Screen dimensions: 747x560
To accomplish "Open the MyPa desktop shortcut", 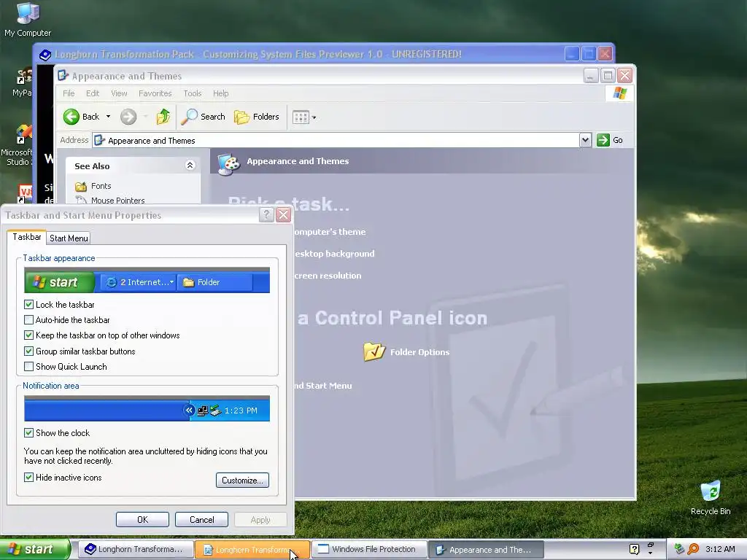I will point(22,82).
